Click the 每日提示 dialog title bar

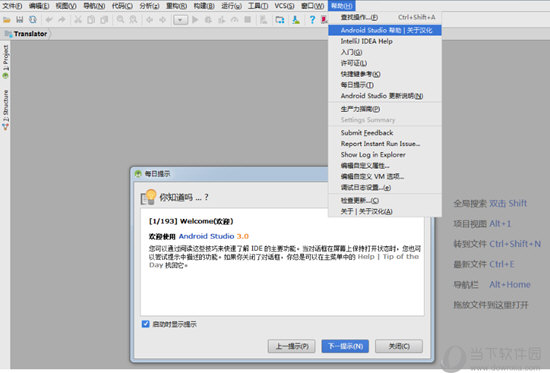[x=230, y=174]
